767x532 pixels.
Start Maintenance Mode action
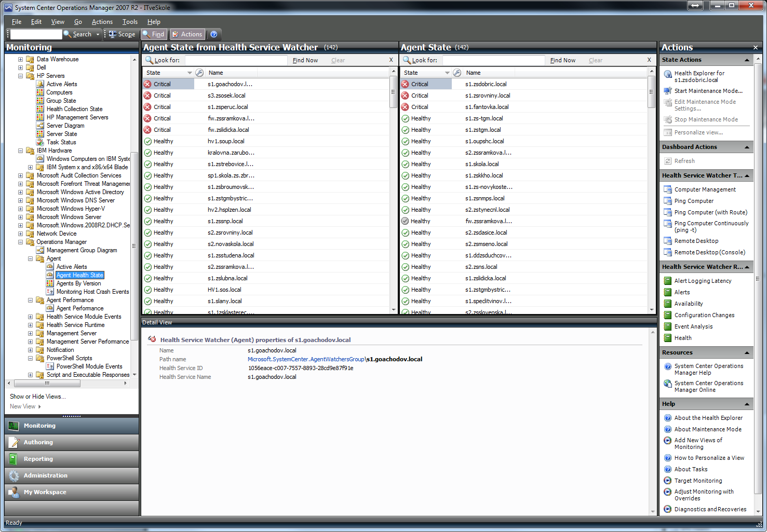pos(708,91)
